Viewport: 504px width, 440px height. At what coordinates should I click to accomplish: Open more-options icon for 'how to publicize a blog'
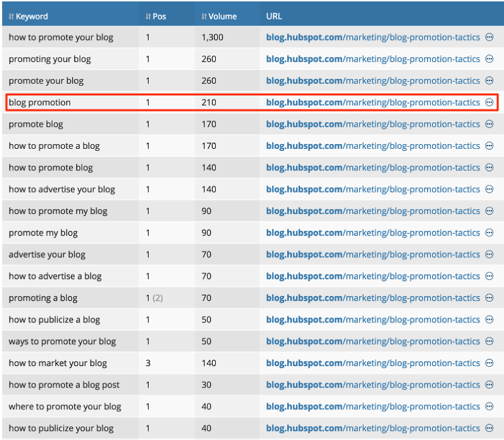pyautogui.click(x=489, y=319)
